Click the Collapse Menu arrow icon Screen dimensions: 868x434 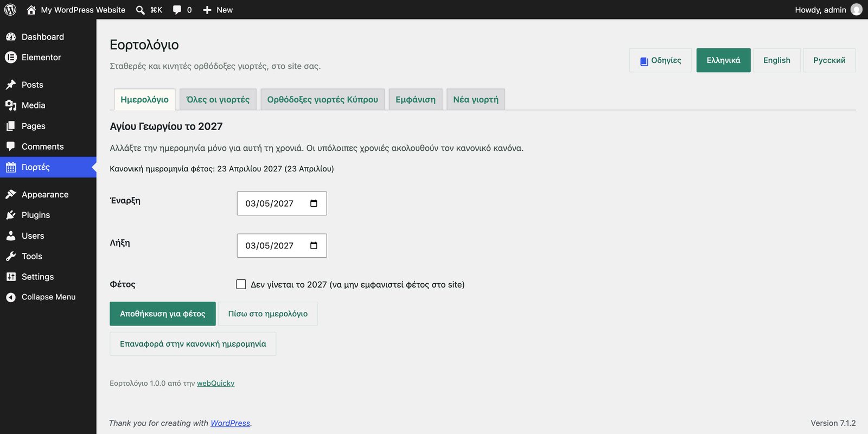click(11, 297)
